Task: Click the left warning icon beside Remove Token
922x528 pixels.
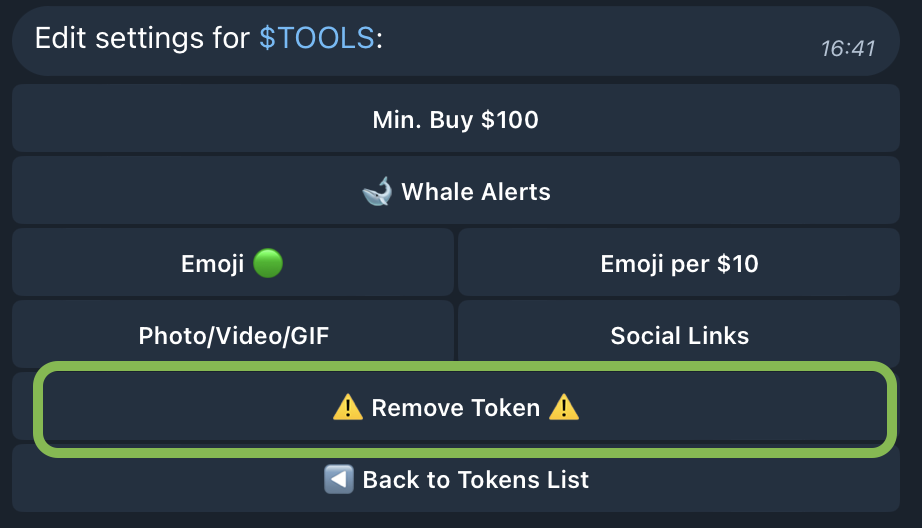Action: point(347,407)
